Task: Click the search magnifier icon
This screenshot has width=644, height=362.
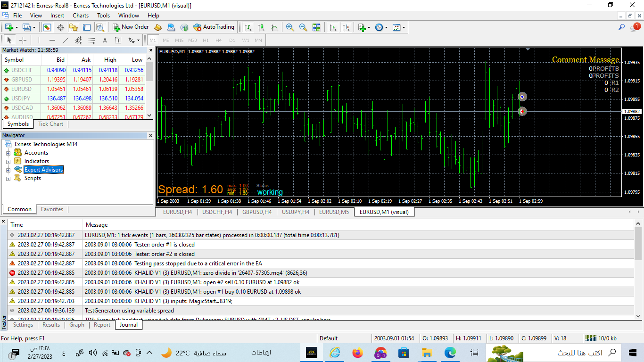Action: (x=622, y=27)
